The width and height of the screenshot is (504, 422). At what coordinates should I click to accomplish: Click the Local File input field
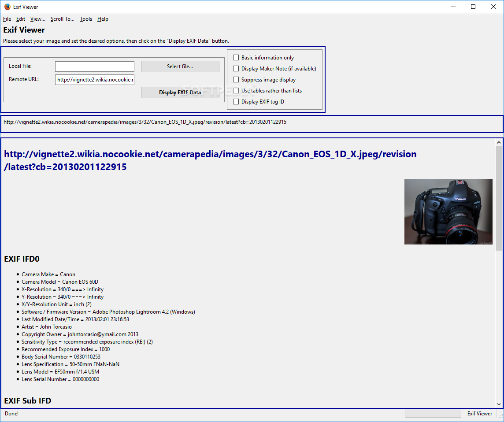(94, 67)
